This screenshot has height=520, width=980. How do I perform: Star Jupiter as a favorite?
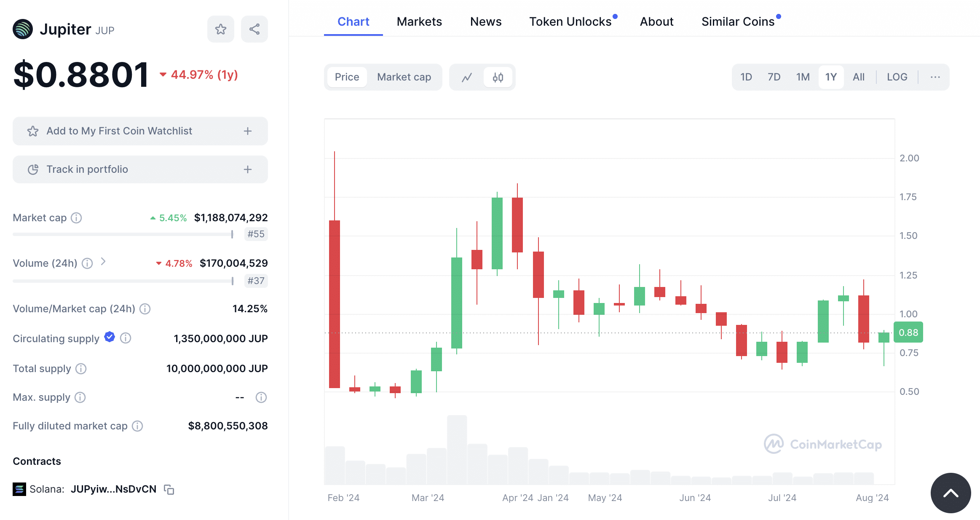coord(221,29)
